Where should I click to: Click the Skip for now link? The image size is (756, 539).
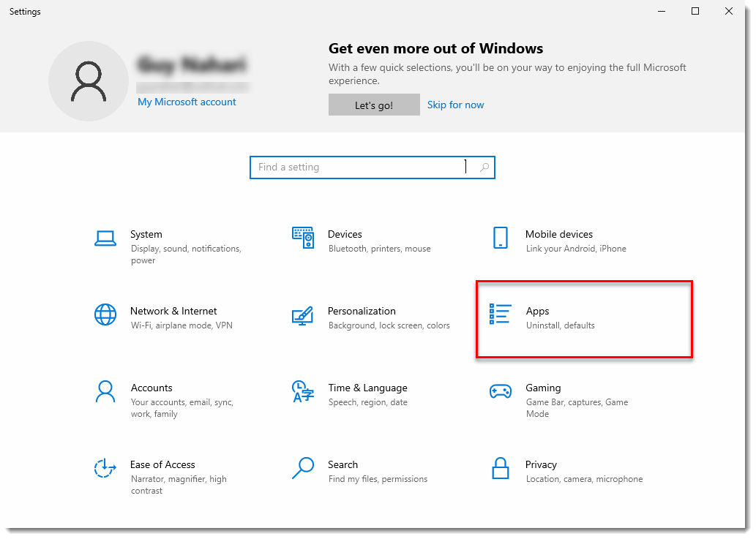tap(456, 105)
